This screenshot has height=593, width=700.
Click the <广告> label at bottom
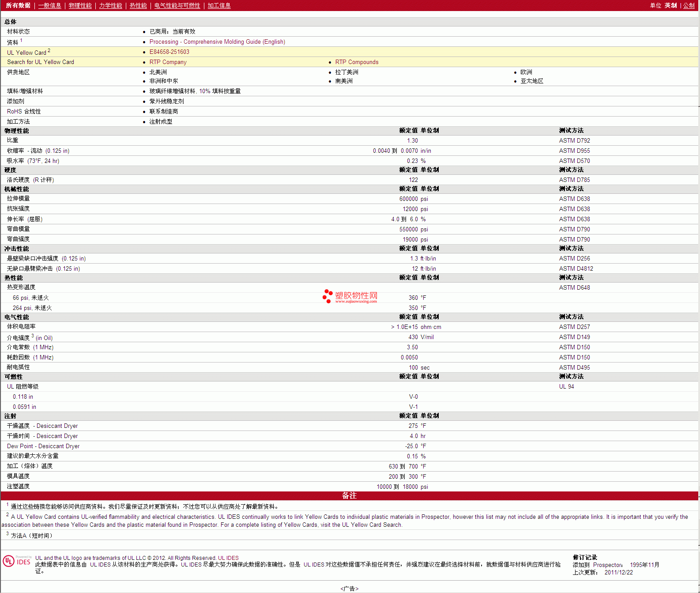point(350,589)
